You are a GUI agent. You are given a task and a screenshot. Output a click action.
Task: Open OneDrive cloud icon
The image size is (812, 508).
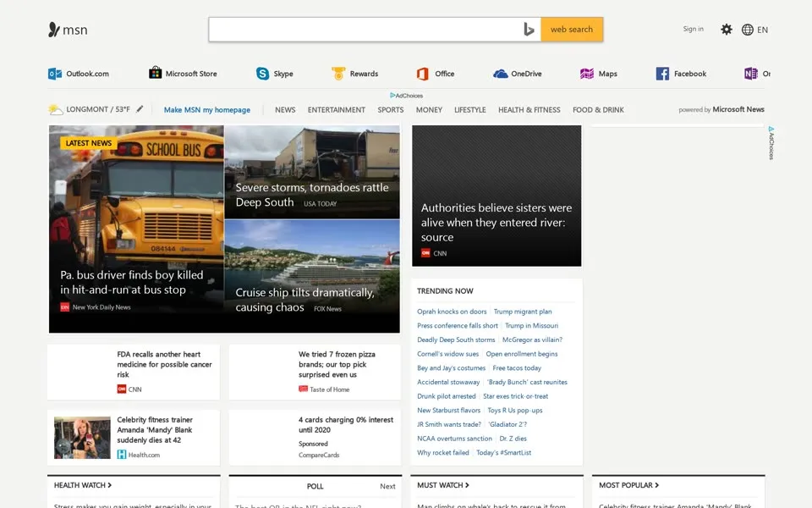click(500, 74)
